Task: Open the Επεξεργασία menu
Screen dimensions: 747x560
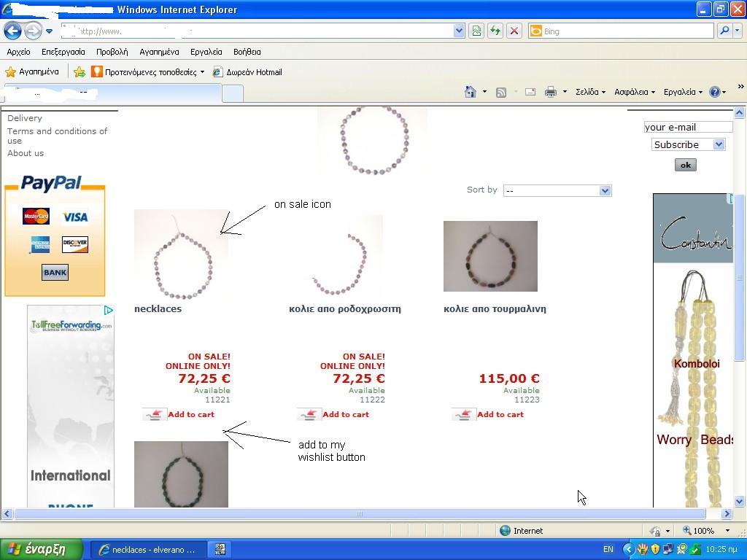Action: click(x=63, y=52)
